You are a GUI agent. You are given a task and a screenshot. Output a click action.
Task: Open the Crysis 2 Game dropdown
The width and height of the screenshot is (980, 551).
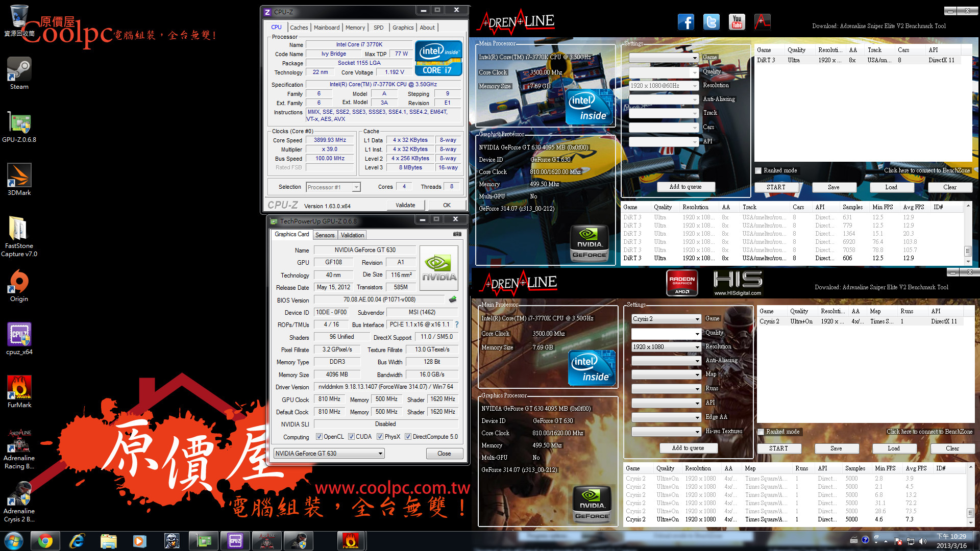666,319
